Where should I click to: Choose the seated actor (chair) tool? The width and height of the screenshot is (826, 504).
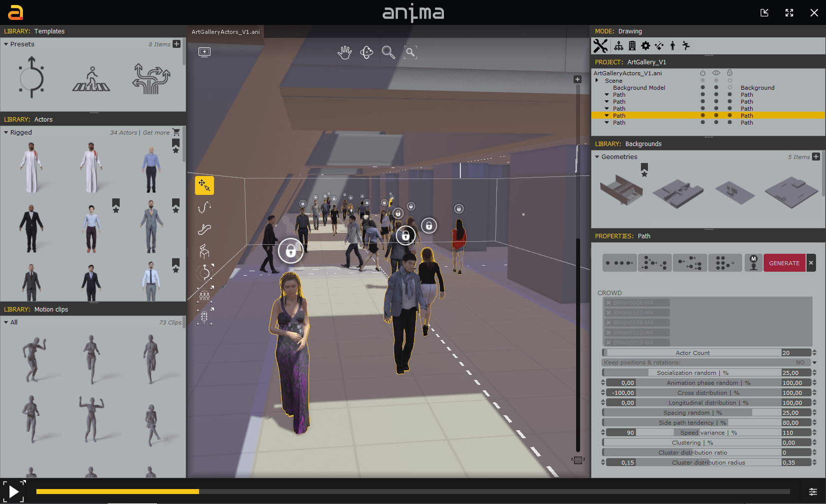(205, 251)
